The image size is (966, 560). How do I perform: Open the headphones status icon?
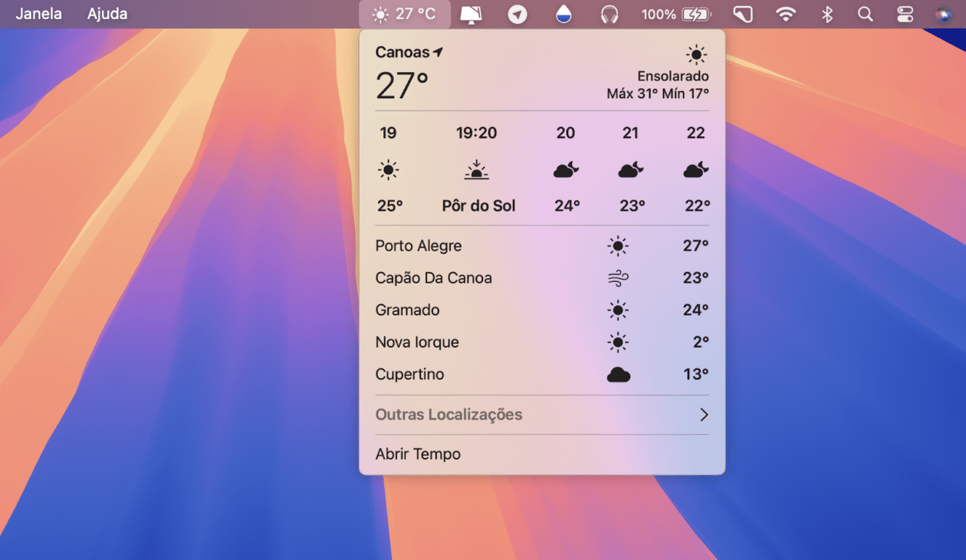(609, 13)
